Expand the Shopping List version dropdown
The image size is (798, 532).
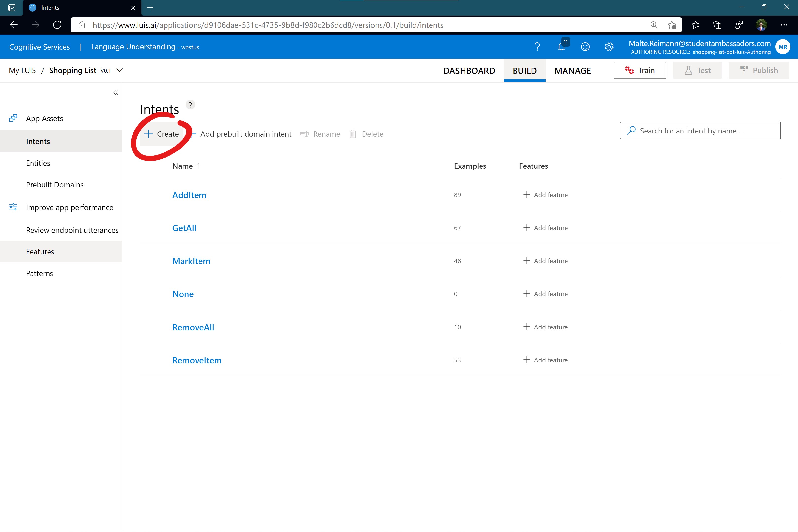tap(119, 70)
